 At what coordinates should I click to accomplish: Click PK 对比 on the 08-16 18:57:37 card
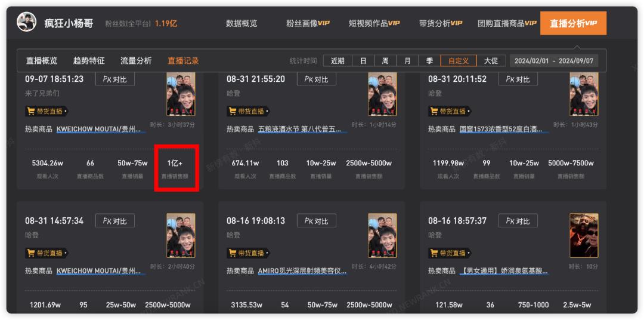tap(518, 221)
